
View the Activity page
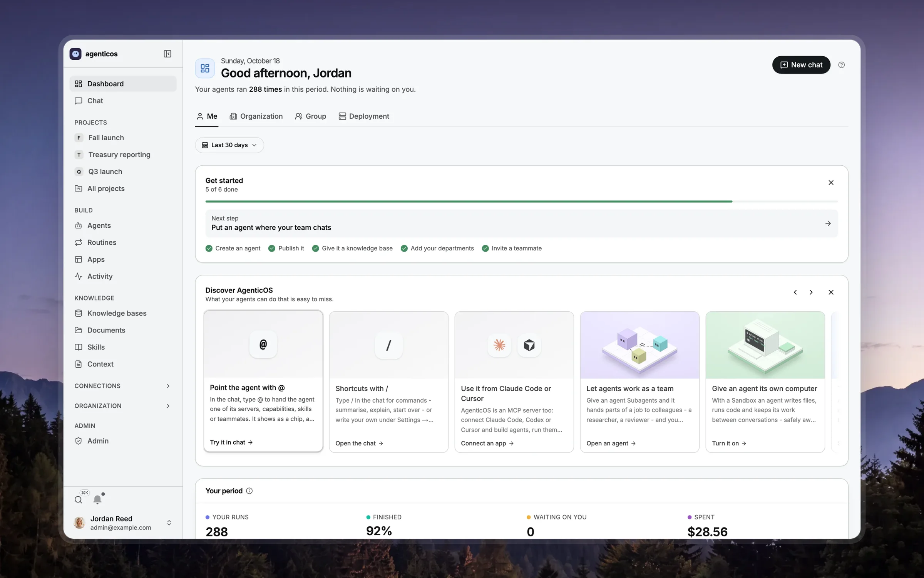(x=123, y=276)
